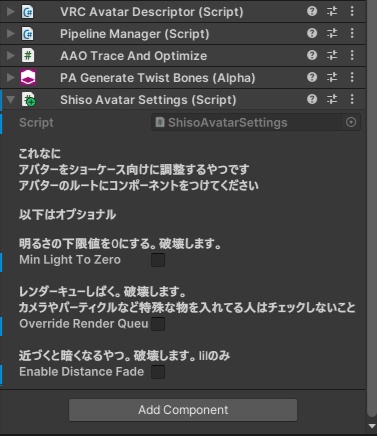The image size is (377, 436).
Task: Click the Pipeline Manager (Script) title
Action: [135, 34]
